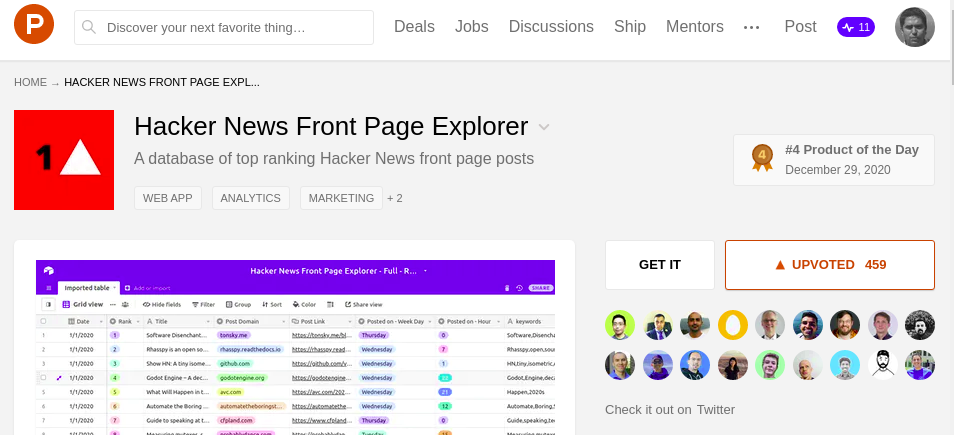Open the #4 Product of the Day badge
Image resolution: width=954 pixels, height=435 pixels.
(834, 160)
